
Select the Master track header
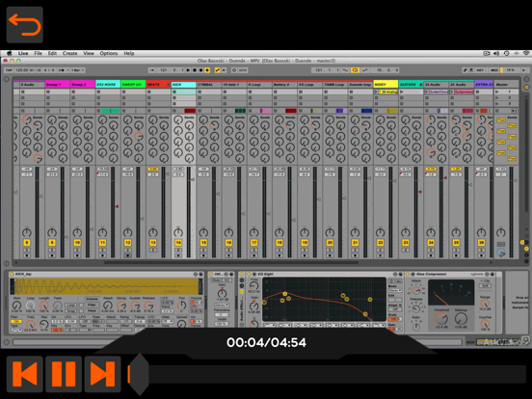click(x=506, y=84)
